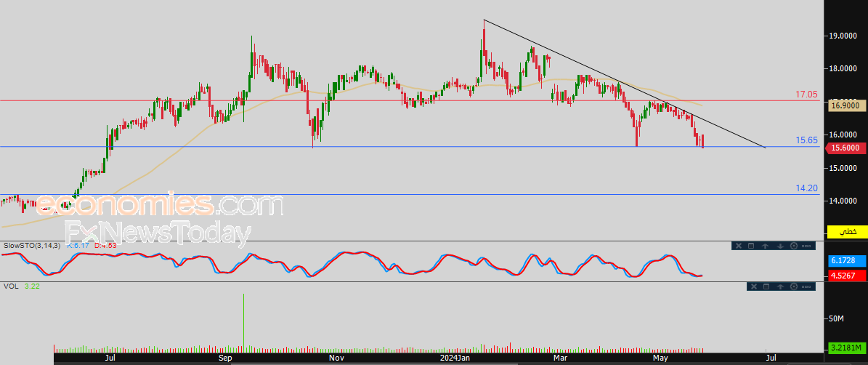Maximize the SlowSTO indicator panel
Screen dimensions: 868x365
point(752,246)
